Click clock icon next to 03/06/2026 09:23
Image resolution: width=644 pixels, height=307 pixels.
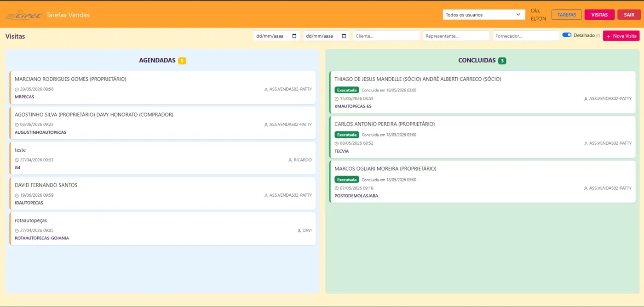coord(17,125)
